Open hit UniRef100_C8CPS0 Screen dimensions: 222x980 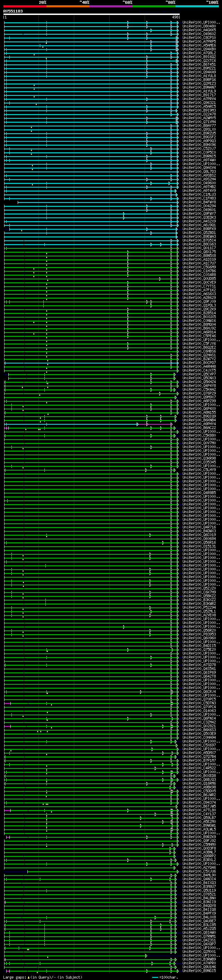(199, 38)
